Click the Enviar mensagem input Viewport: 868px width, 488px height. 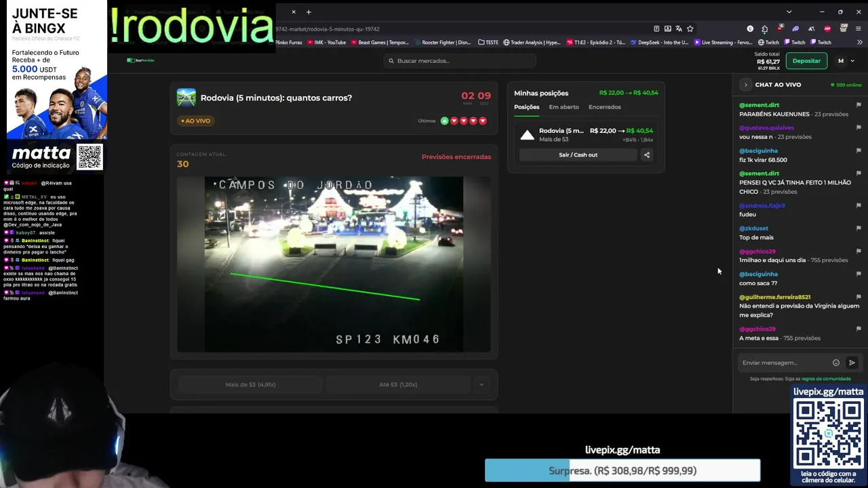[x=785, y=363]
